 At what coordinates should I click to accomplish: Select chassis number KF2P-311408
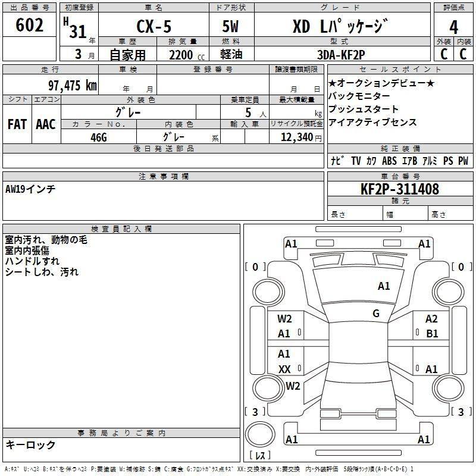pyautogui.click(x=400, y=189)
